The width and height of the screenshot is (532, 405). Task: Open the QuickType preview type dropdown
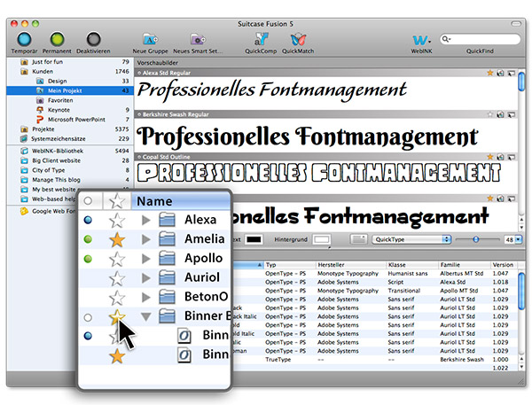coord(411,239)
